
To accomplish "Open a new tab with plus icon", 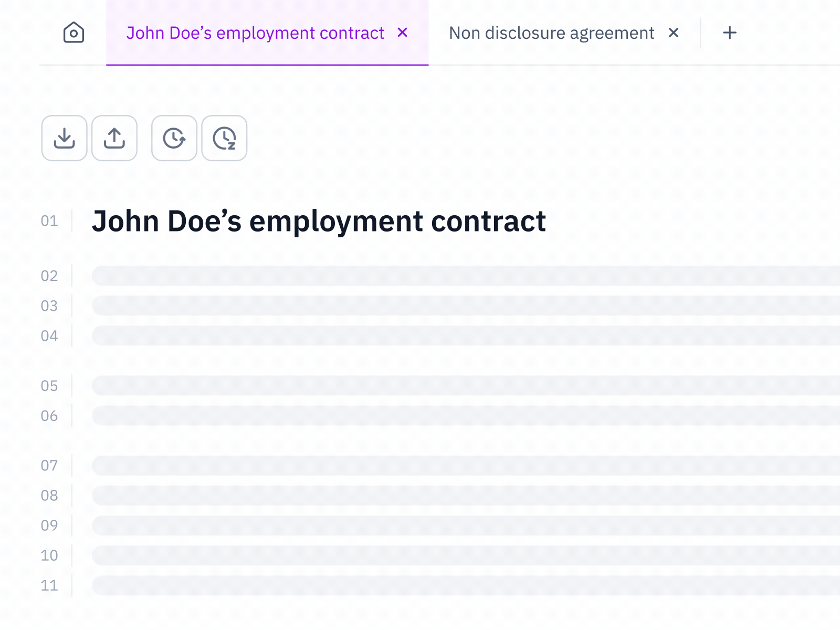I will [730, 33].
